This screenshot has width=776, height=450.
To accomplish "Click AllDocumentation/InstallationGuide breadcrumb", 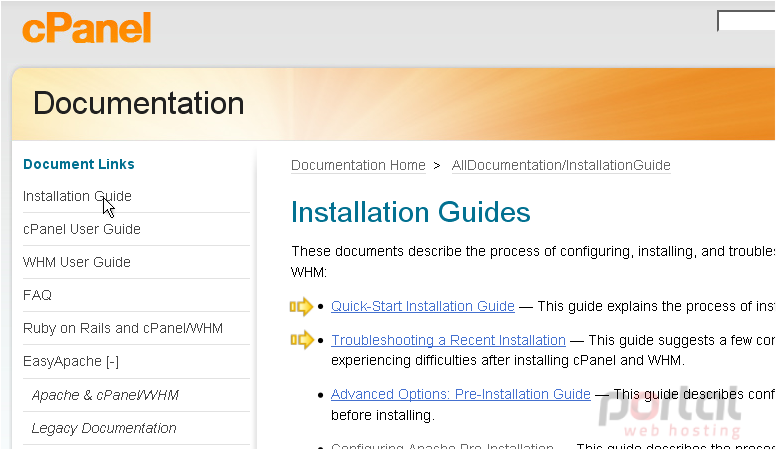I will 561,165.
